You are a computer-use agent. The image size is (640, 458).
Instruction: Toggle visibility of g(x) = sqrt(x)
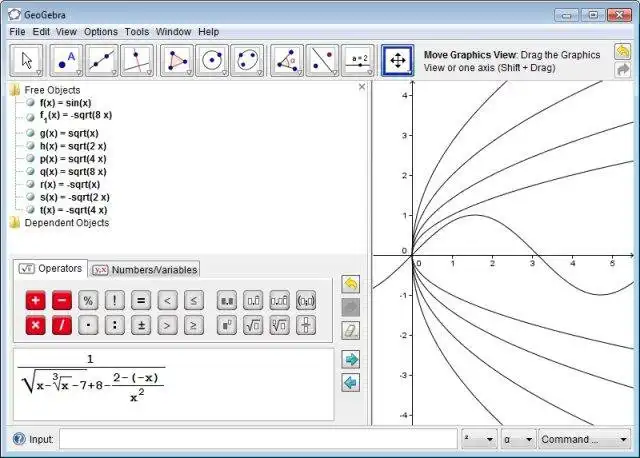coord(30,133)
